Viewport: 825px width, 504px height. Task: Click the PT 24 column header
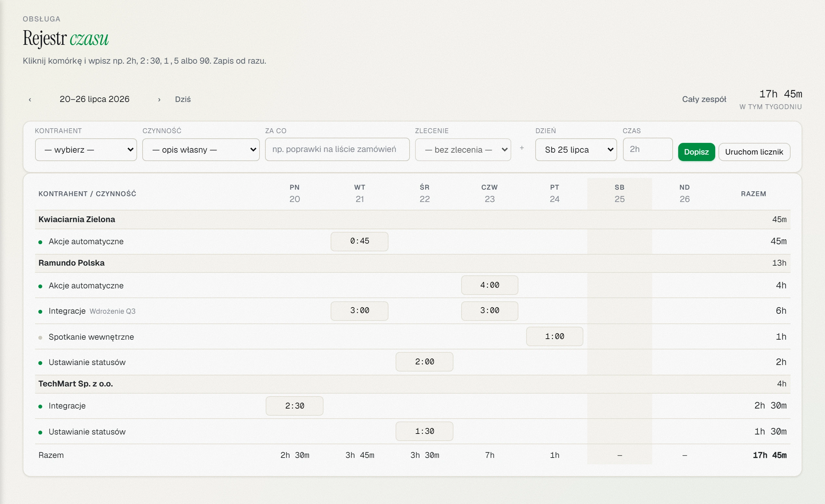click(x=554, y=194)
